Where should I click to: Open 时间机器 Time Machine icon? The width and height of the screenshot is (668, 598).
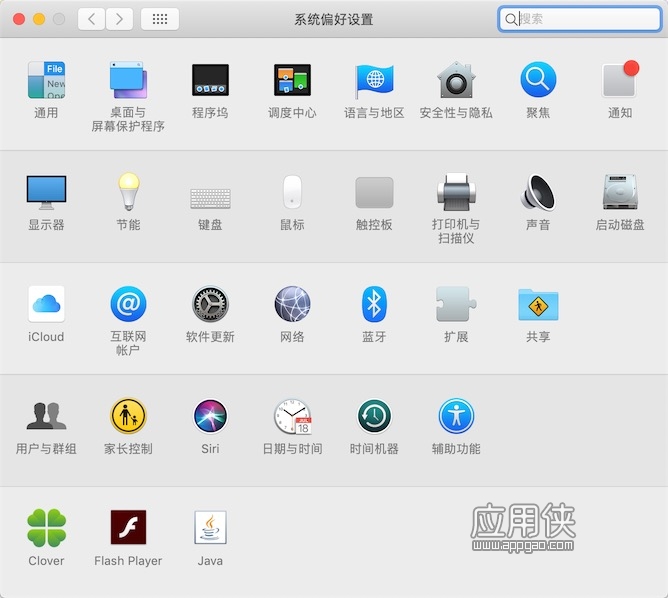[x=374, y=416]
